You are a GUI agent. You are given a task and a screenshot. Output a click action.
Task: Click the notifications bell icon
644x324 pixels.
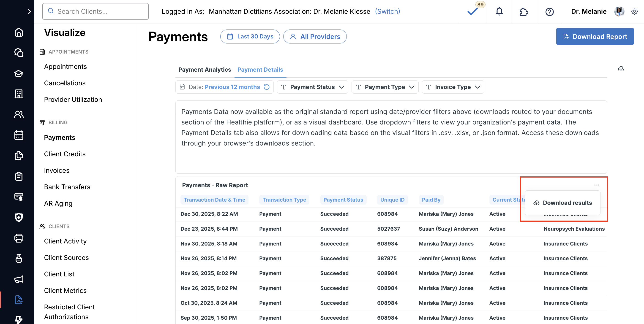[499, 11]
